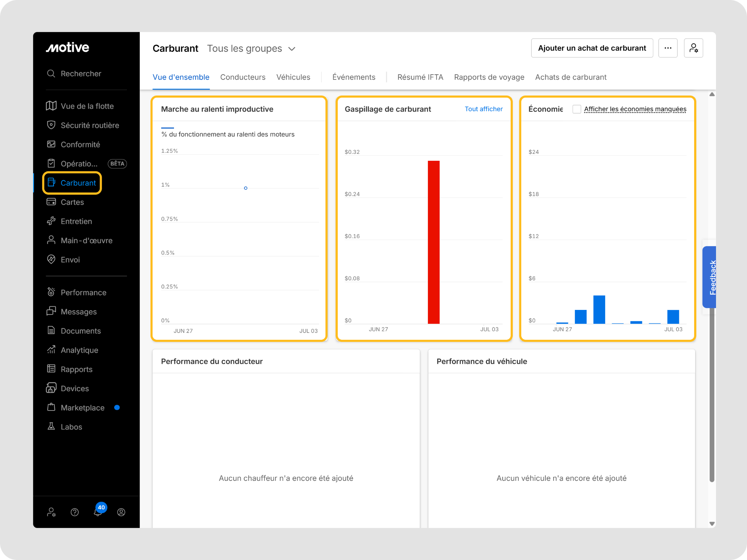Click user settings icon in top header

point(693,48)
